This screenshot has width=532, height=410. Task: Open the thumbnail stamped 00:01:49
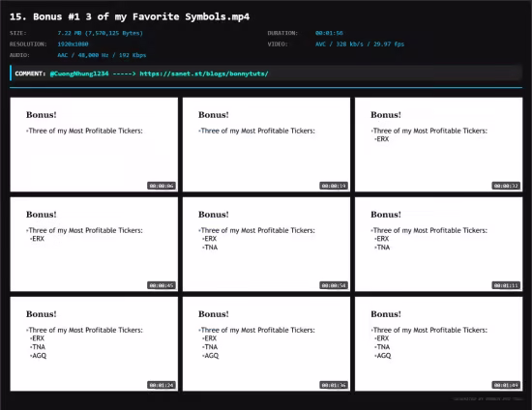tap(439, 344)
